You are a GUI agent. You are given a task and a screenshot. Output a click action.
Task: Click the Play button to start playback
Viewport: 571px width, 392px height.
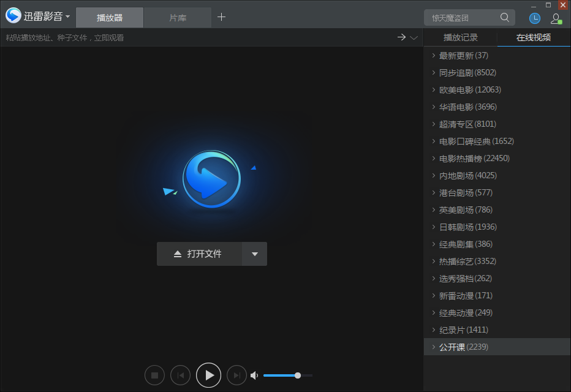(208, 375)
